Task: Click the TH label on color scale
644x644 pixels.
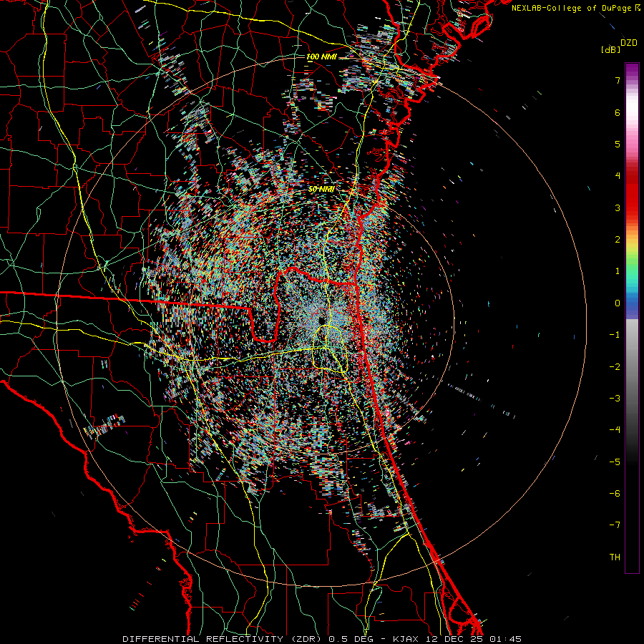Action: pos(615,557)
